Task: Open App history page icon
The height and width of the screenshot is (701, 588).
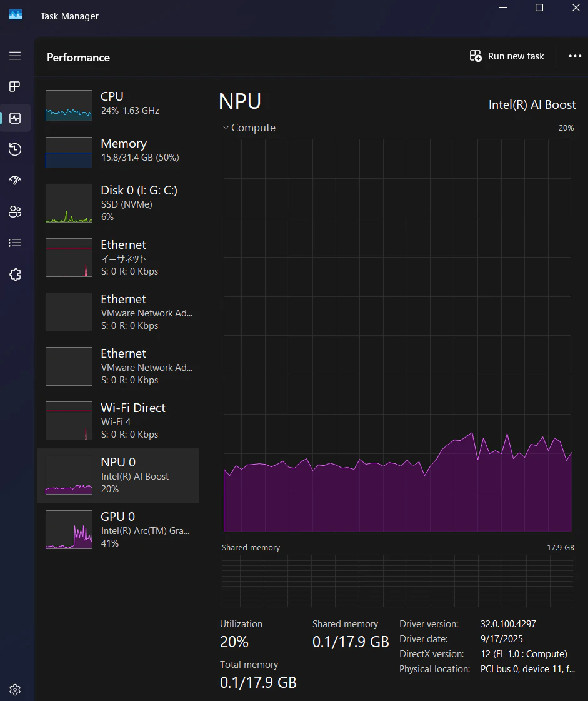Action: (x=15, y=149)
